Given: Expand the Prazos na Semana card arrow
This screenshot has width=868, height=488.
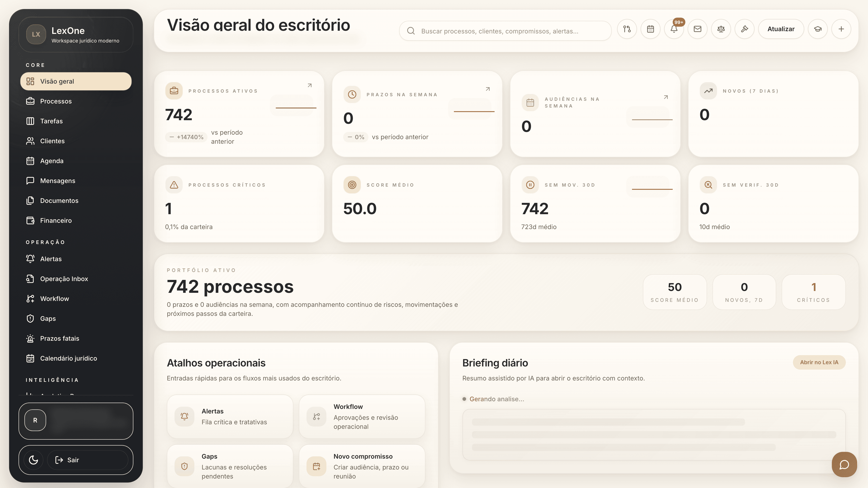Looking at the screenshot, I should coord(488,89).
